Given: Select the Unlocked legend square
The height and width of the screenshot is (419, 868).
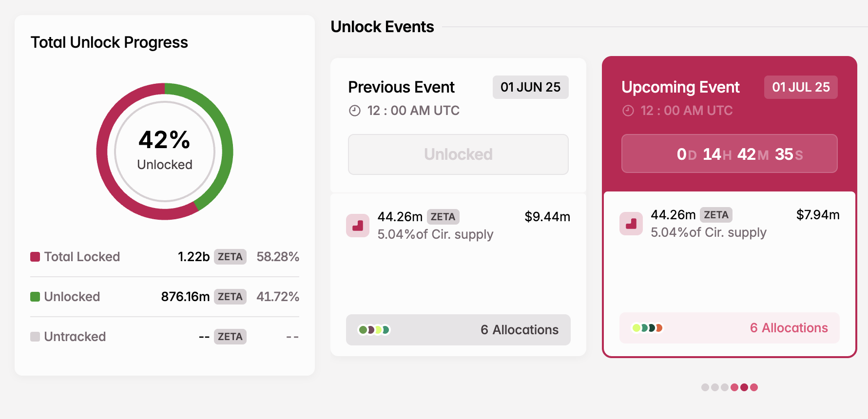Looking at the screenshot, I should tap(35, 297).
